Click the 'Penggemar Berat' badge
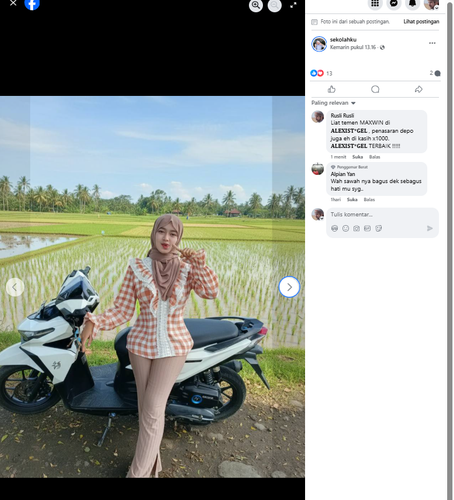Viewport: 454px width, 500px height. pos(349,167)
